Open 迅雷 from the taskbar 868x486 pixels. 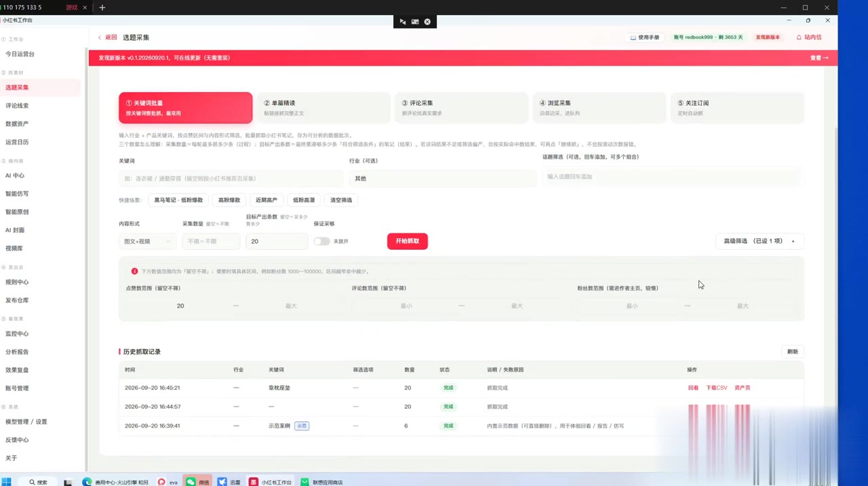pyautogui.click(x=229, y=482)
